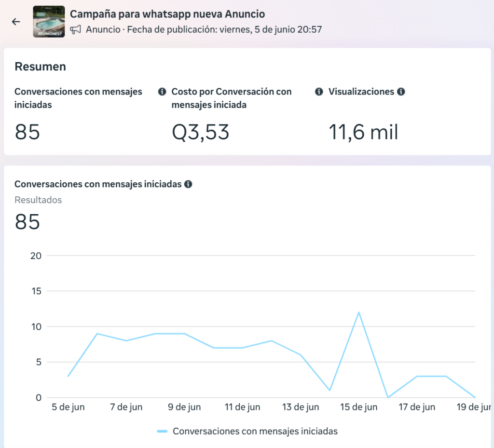The width and height of the screenshot is (494, 448).
Task: Click the 13 de jun axis label
Action: click(x=301, y=407)
